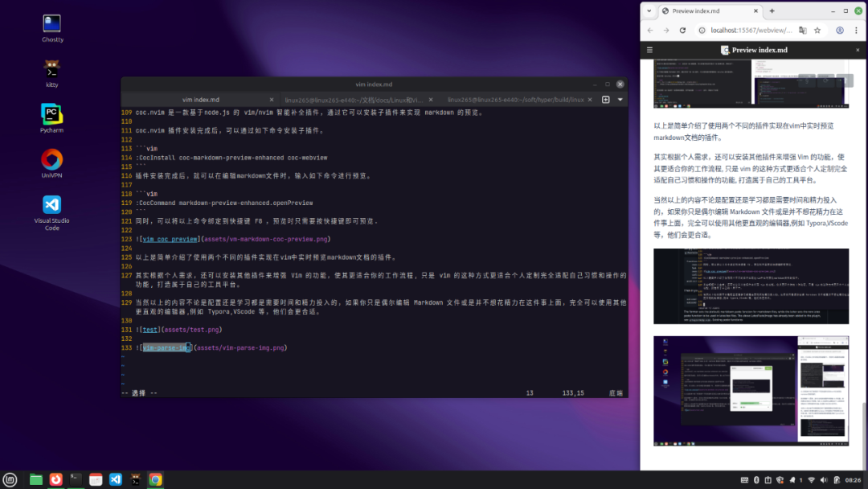Click the dark terminal image in preview
This screenshot has height=489, width=868.
(x=751, y=286)
